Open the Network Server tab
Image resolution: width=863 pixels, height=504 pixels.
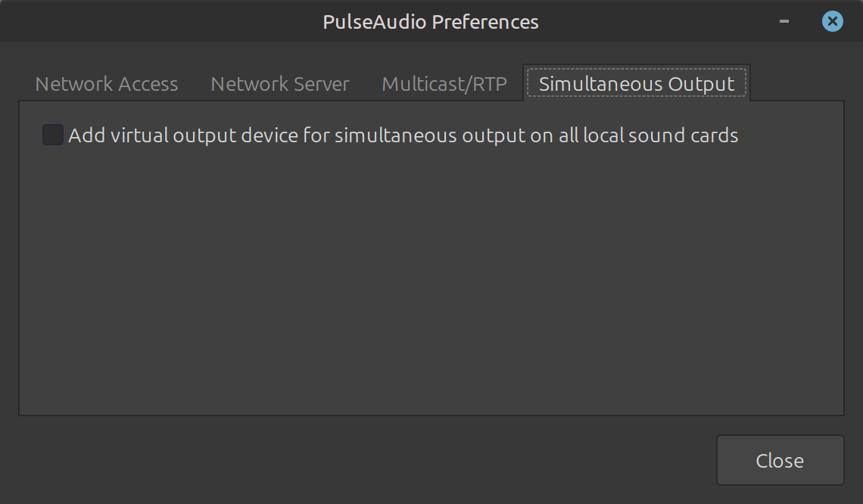[x=280, y=84]
